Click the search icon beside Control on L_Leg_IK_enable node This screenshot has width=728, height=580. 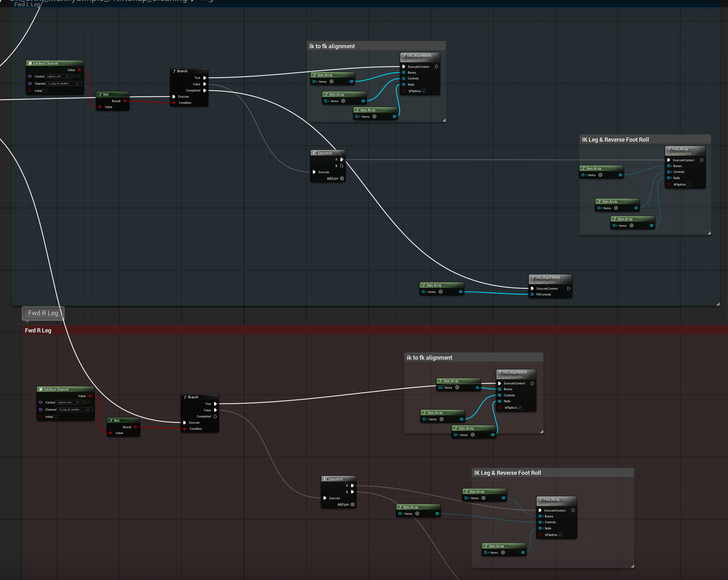[x=79, y=76]
